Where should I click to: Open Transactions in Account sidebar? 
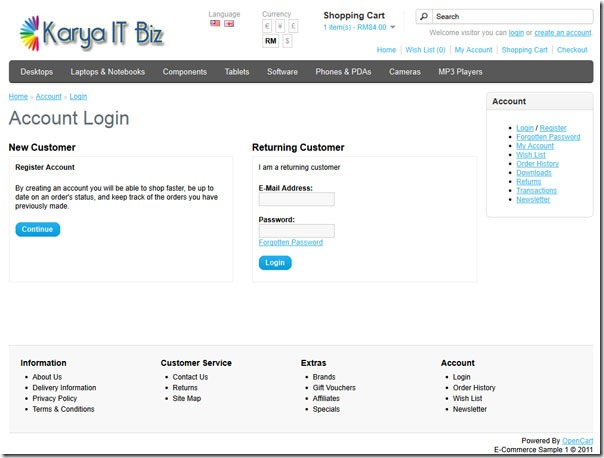pos(537,191)
